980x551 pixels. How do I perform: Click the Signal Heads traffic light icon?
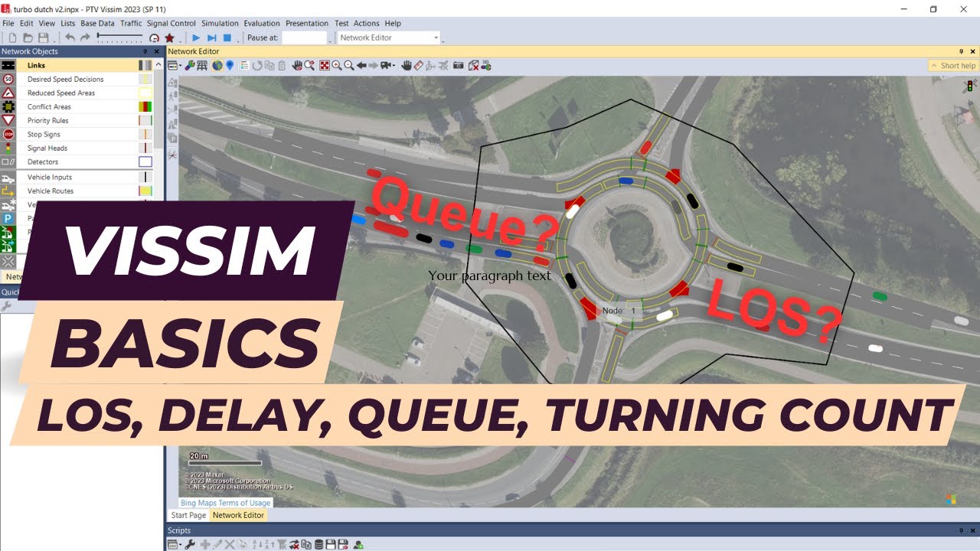click(8, 148)
